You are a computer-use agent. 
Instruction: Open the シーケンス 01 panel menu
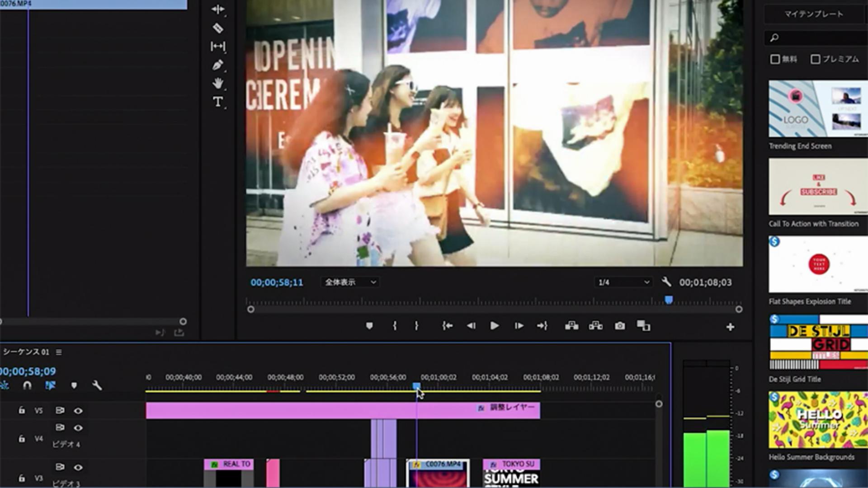pyautogui.click(x=59, y=352)
